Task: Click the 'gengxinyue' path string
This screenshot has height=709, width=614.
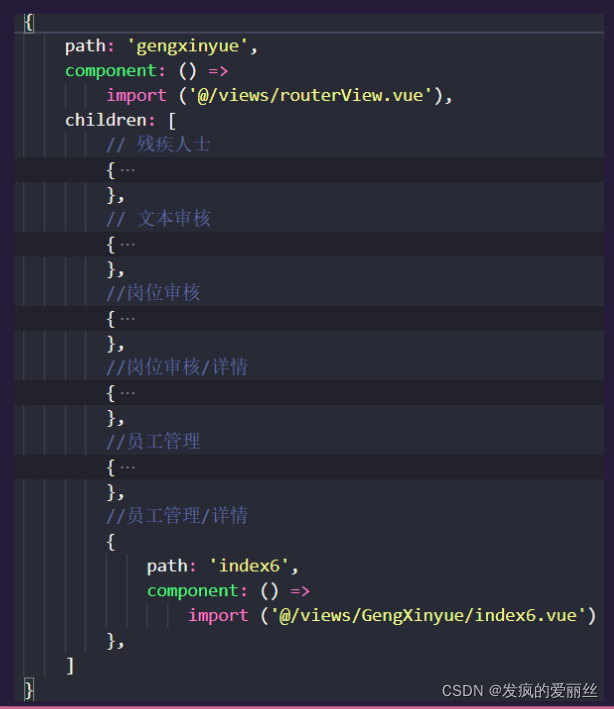Action: click(x=188, y=46)
